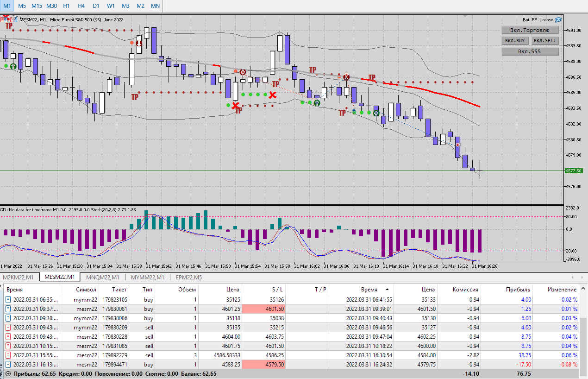Click the green 4577.50 current price label

(573, 171)
